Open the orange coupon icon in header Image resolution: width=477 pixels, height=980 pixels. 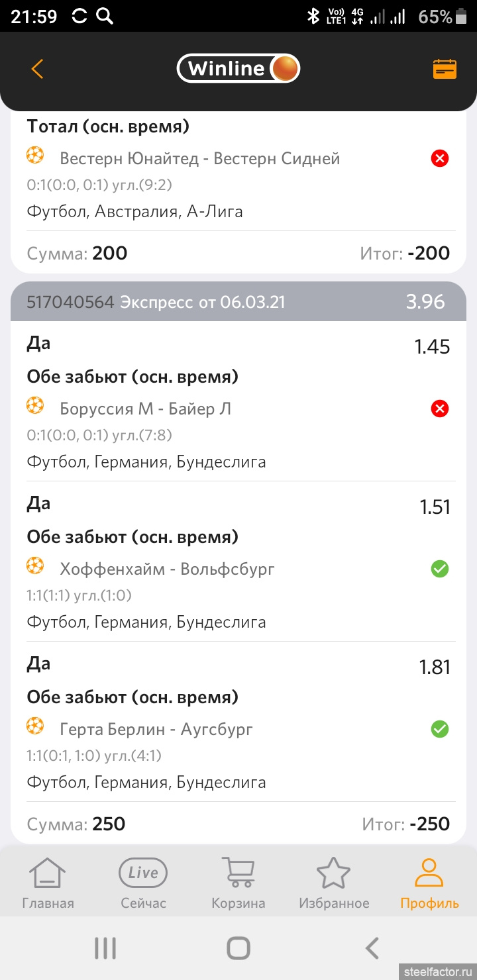[x=445, y=69]
